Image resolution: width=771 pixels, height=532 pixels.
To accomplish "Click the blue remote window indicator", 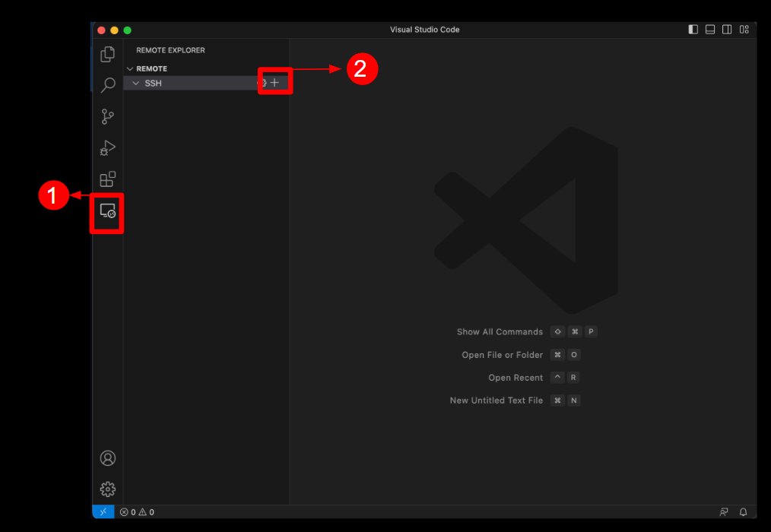I will (x=103, y=512).
